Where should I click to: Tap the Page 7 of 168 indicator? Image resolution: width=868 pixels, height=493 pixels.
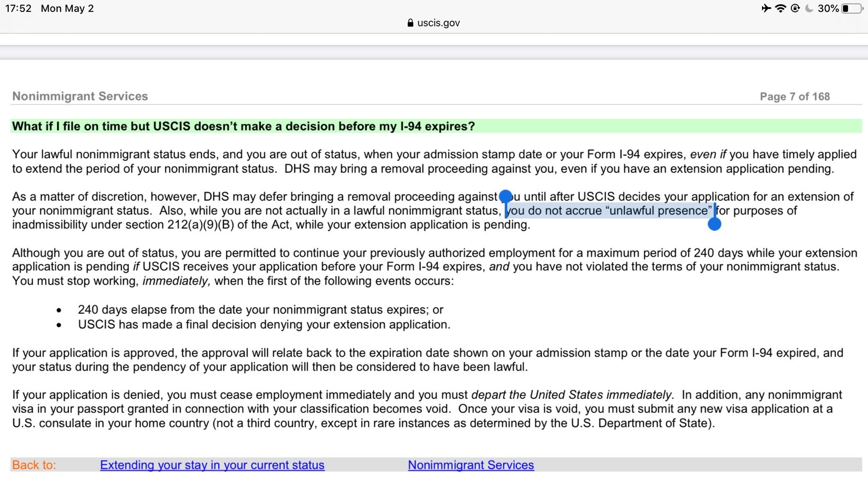click(x=795, y=96)
